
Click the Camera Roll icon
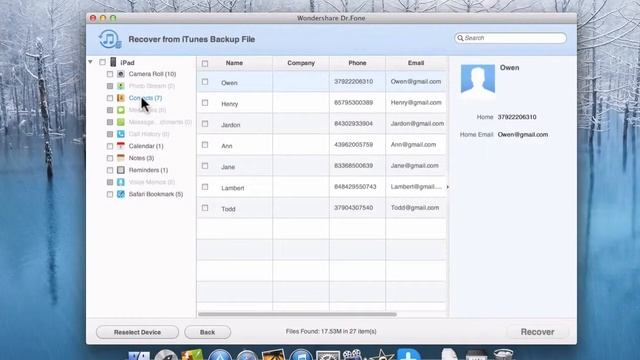(121, 74)
